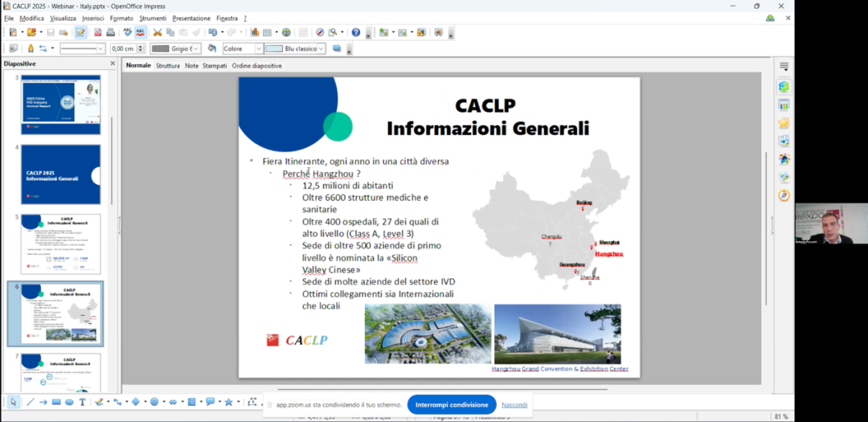Click the New document icon
The image size is (868, 422).
click(13, 32)
